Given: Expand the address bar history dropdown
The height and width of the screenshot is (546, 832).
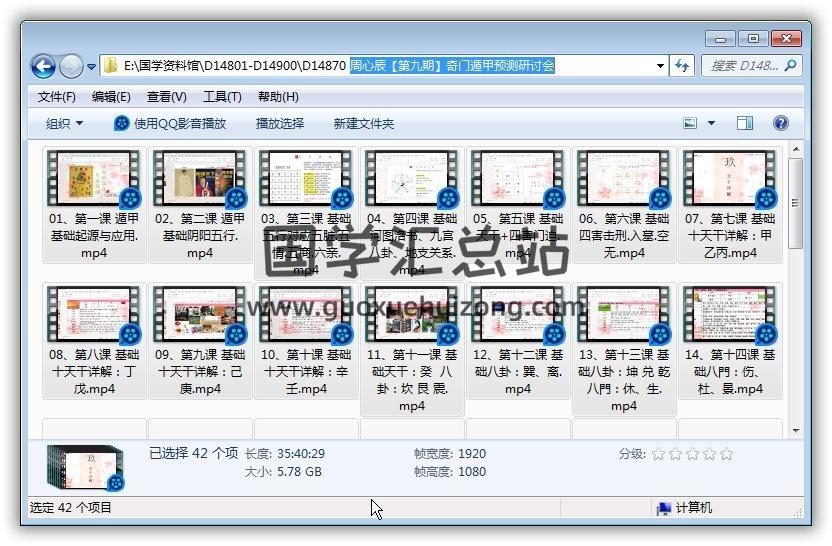Looking at the screenshot, I should pyautogui.click(x=660, y=66).
